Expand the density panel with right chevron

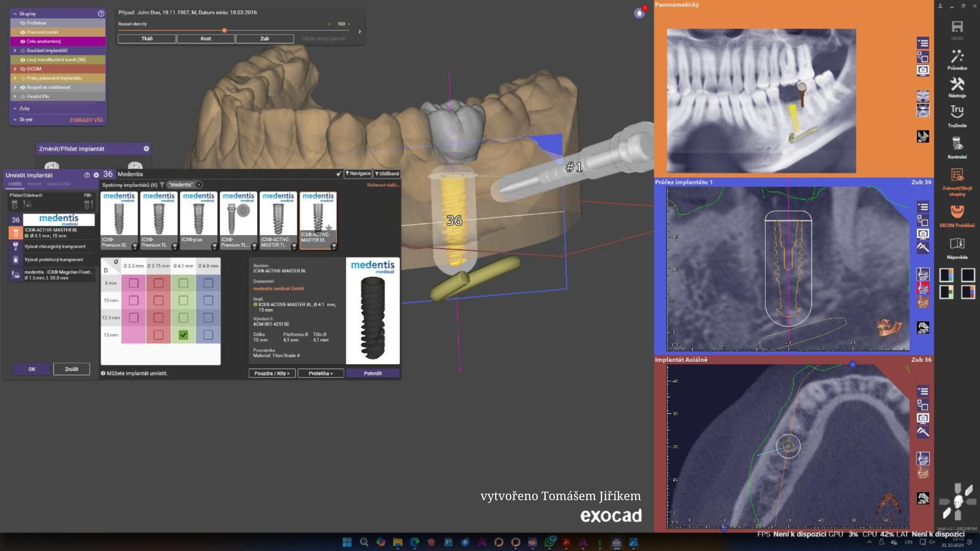pos(359,31)
